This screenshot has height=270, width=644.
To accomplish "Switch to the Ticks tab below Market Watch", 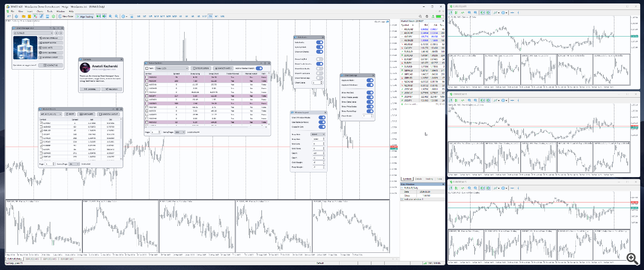I will [439, 179].
